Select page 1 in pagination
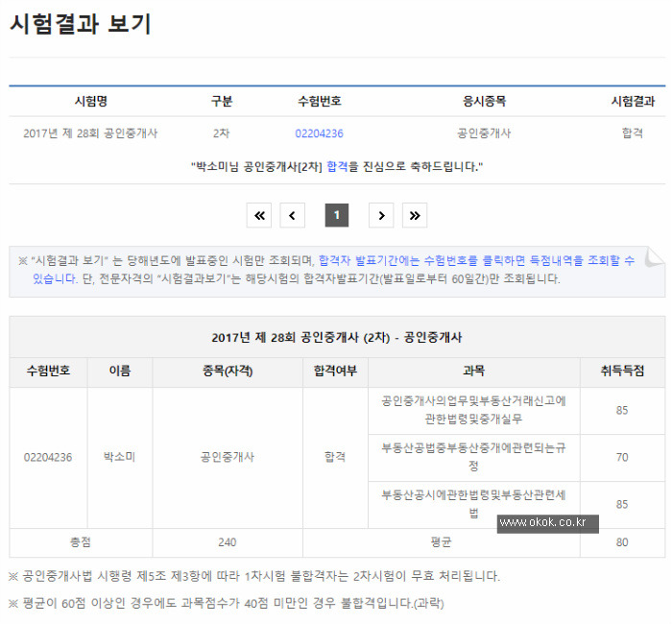Screen dimensions: 672x624 coord(337,215)
